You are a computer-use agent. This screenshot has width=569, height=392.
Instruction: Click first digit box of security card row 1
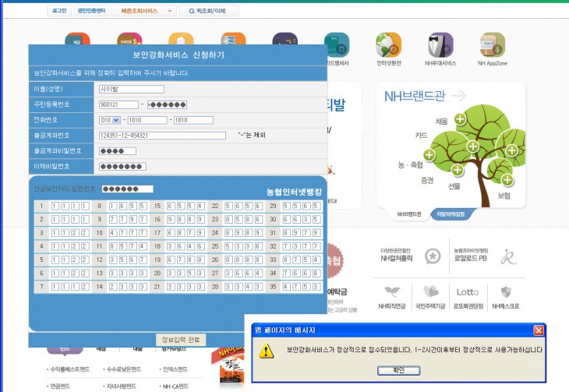55,207
